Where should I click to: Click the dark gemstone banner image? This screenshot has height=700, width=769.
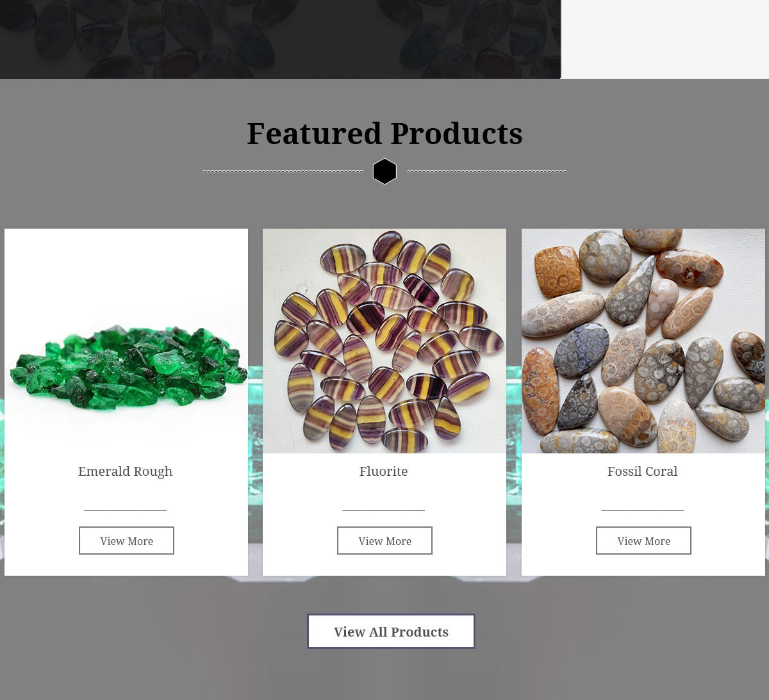(x=280, y=39)
